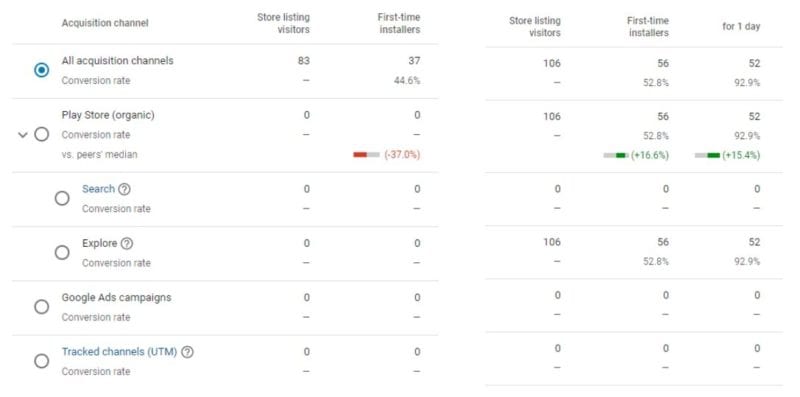Click the for 1 day column header

point(741,27)
